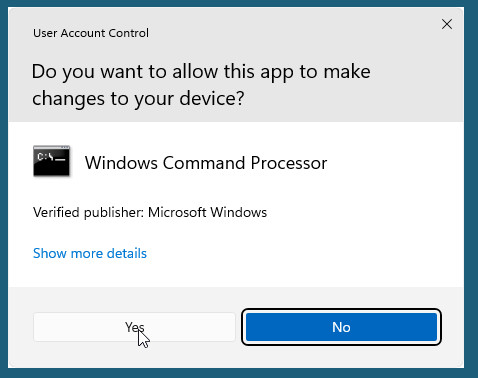Click the blue desktop background outside the dialog
This screenshot has width=478, height=378.
pos(471,187)
